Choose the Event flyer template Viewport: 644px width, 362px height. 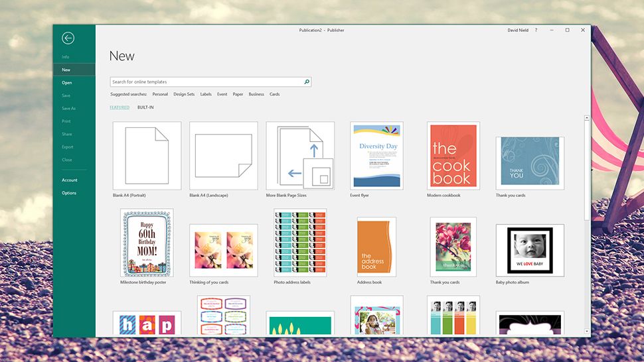point(376,156)
